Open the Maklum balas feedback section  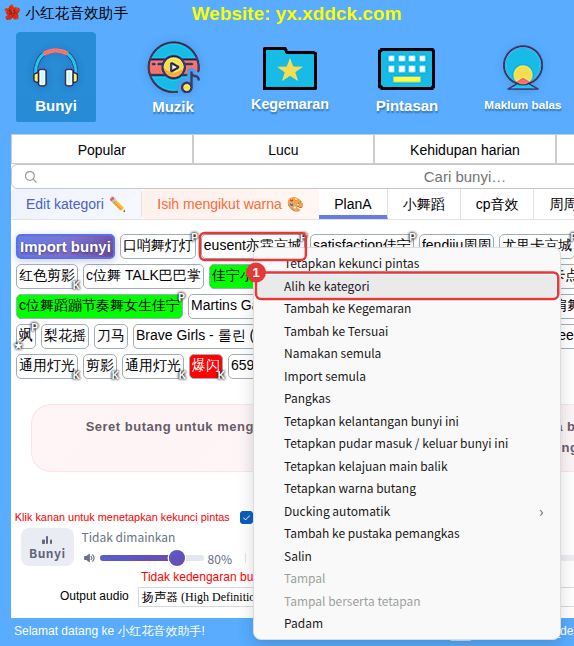click(x=522, y=78)
